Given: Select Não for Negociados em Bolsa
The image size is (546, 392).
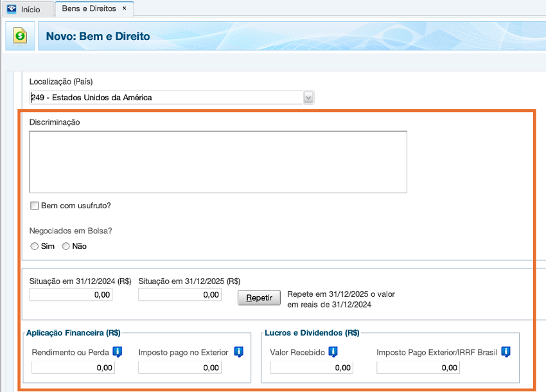Looking at the screenshot, I should point(66,246).
